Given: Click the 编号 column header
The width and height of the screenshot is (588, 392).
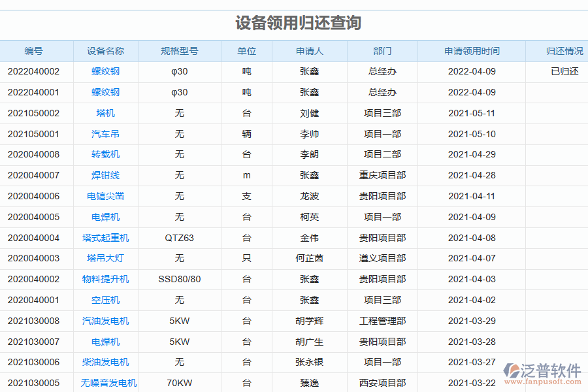Looking at the screenshot, I should (35, 51).
